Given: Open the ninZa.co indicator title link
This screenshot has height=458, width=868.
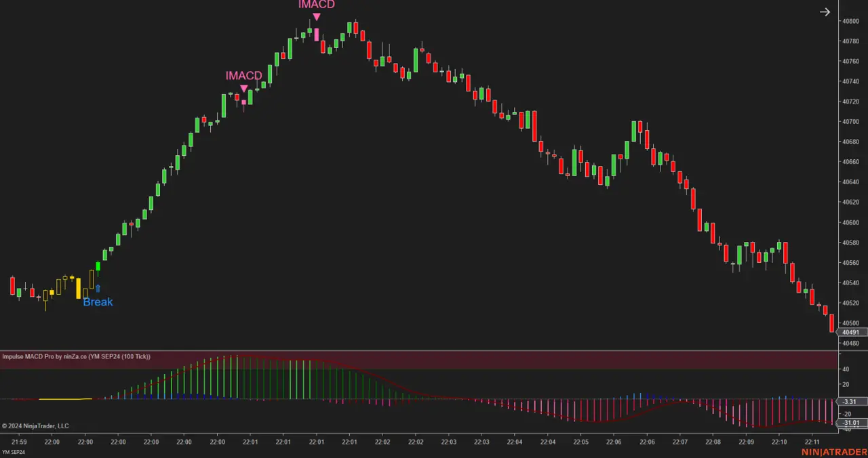Looking at the screenshot, I should point(77,356).
